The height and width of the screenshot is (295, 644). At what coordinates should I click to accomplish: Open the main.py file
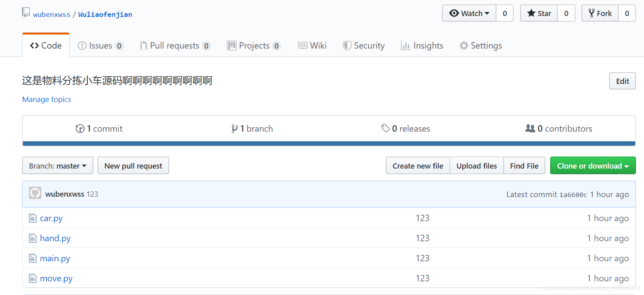point(55,258)
